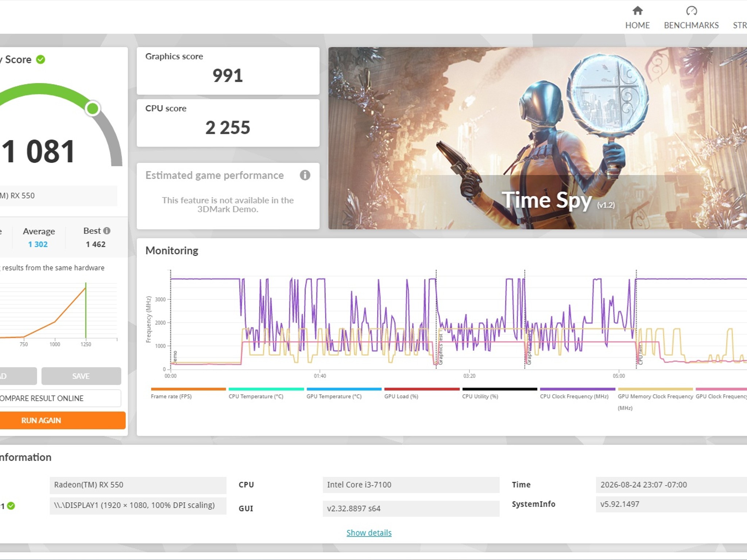Select the Radeon(TM) RX 550 field
Image resolution: width=747 pixels, height=560 pixels.
point(138,485)
